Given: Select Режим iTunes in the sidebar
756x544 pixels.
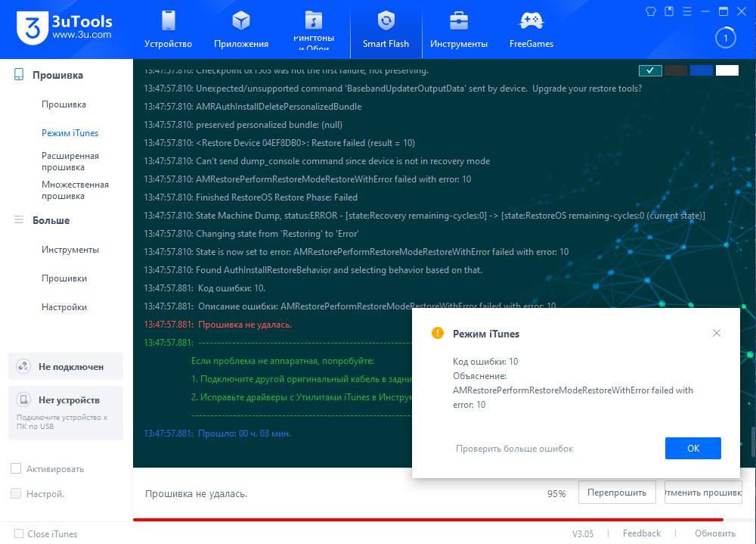Looking at the screenshot, I should tap(70, 132).
